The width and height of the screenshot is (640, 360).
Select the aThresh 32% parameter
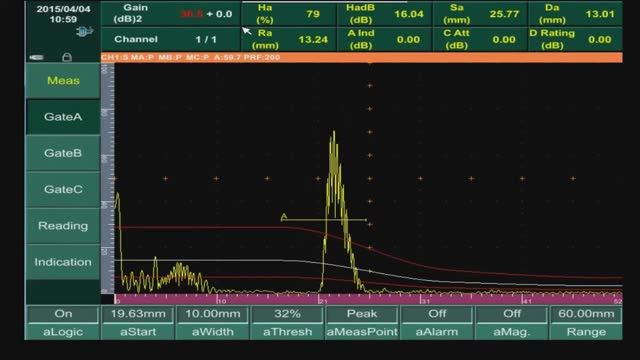[287, 322]
